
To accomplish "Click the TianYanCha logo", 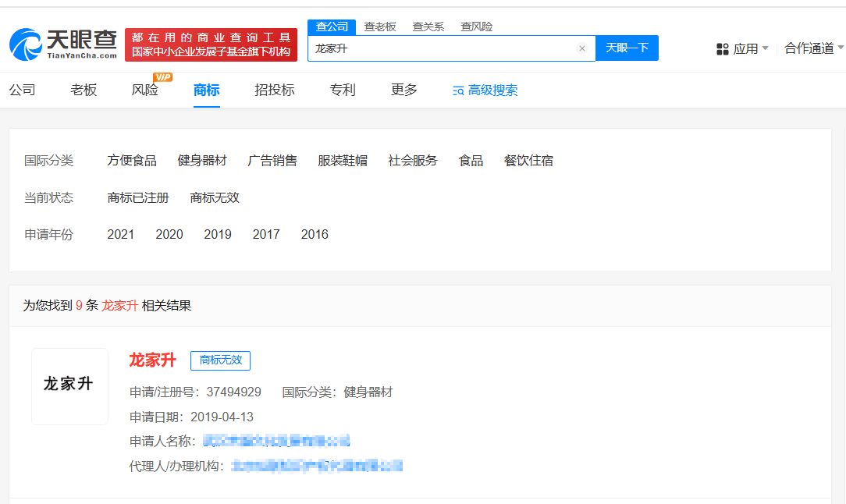I will pyautogui.click(x=63, y=44).
